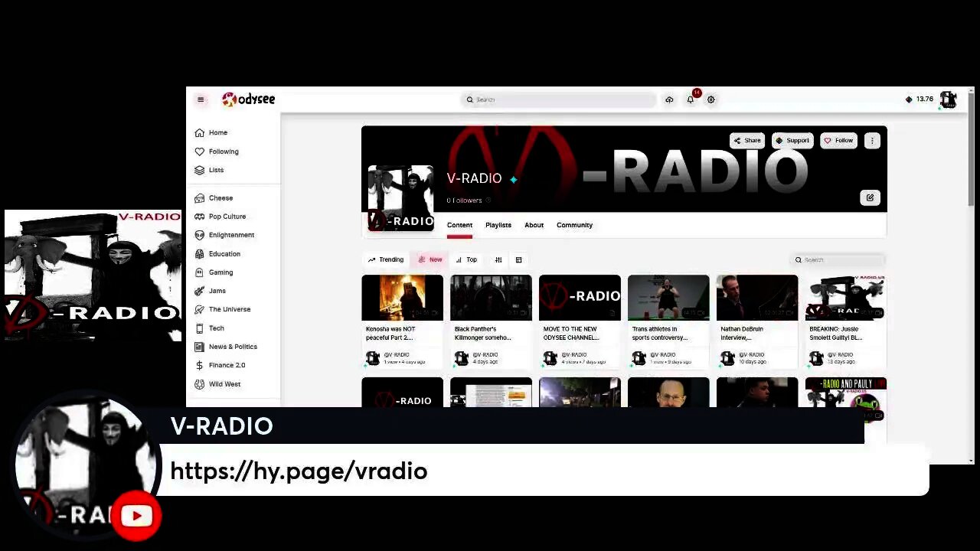The width and height of the screenshot is (980, 551).
Task: Switch to the Community tab
Action: point(574,225)
